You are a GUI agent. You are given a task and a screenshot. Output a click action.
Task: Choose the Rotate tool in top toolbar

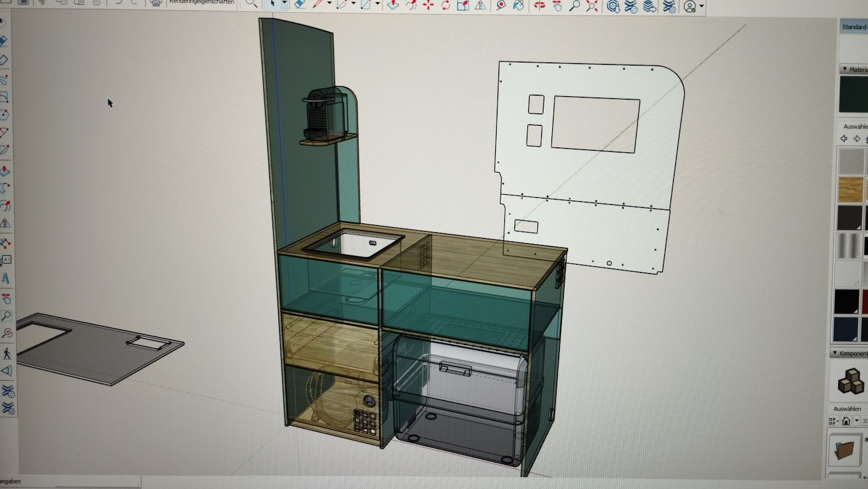[446, 5]
